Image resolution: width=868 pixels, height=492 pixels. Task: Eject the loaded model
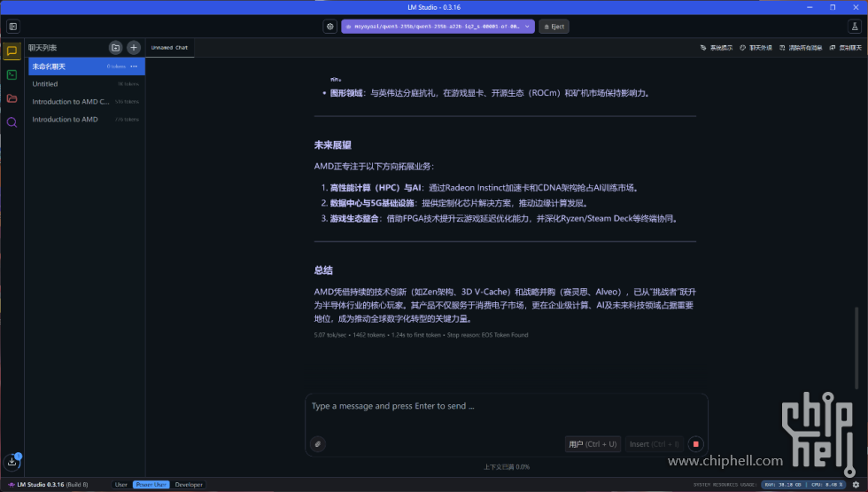(554, 27)
